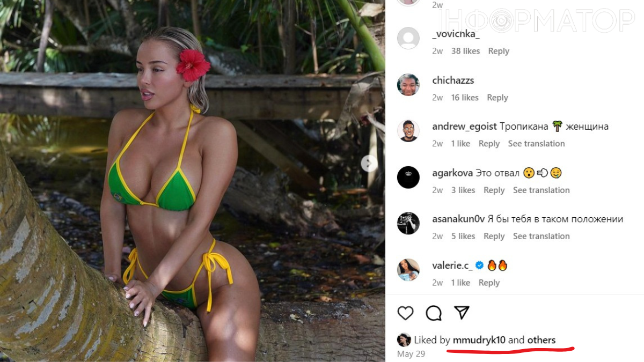This screenshot has height=362, width=644.
Task: See translation of asanakun0v comment
Action: (x=541, y=236)
